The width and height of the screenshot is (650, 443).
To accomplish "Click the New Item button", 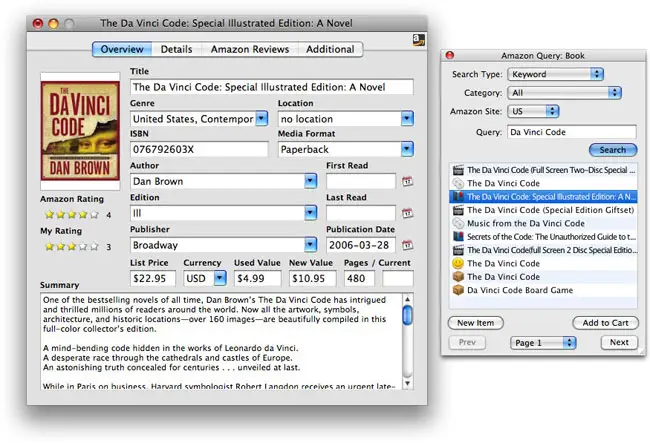I will [x=475, y=323].
